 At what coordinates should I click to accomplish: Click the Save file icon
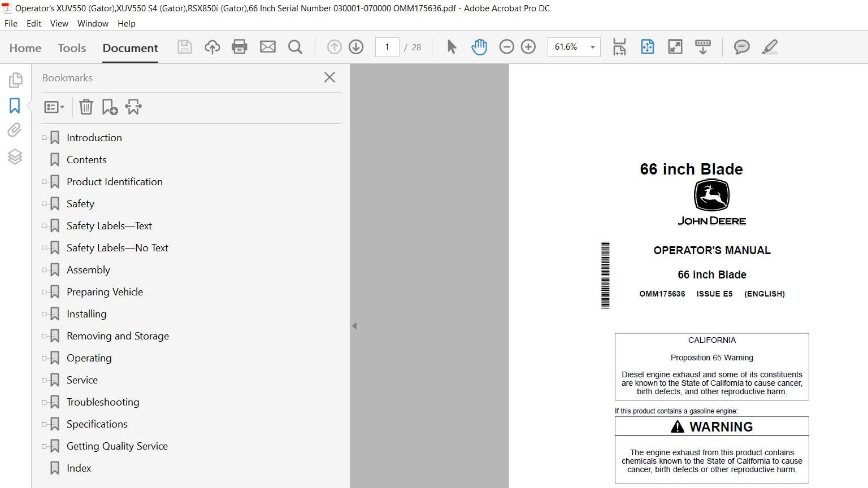[x=185, y=47]
